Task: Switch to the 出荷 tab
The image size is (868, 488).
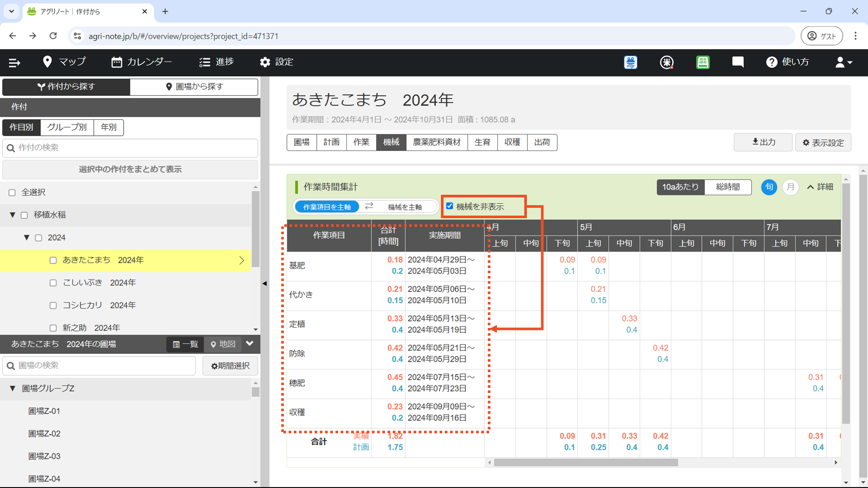Action: [x=542, y=142]
